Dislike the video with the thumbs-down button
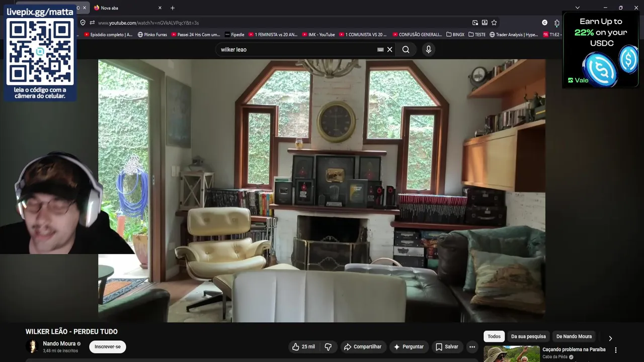The image size is (644, 362). click(328, 346)
